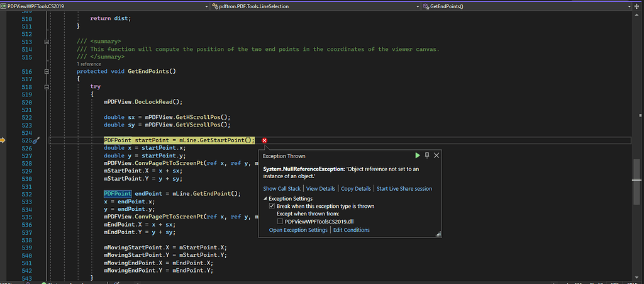
Task: Click the '1 reference' CodeLens link
Action: click(89, 64)
